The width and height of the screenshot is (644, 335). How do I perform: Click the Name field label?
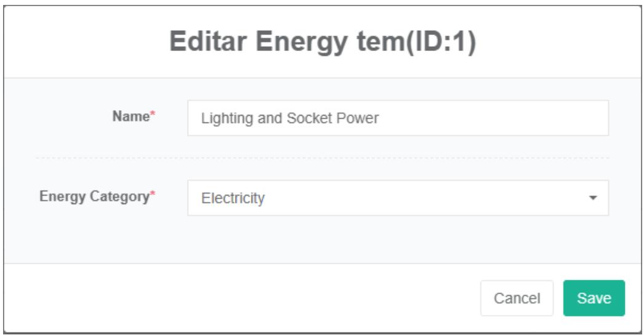(130, 117)
